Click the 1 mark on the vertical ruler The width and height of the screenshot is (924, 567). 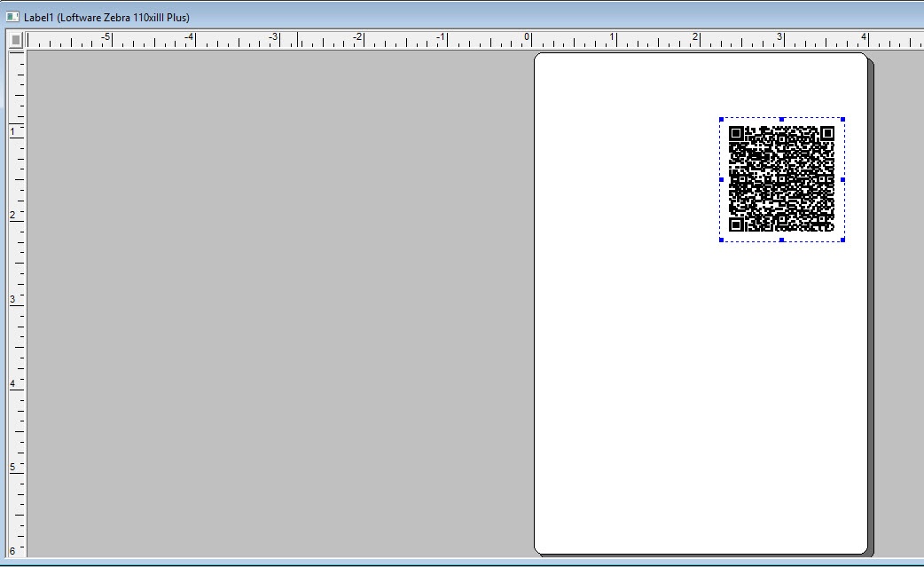click(12, 131)
